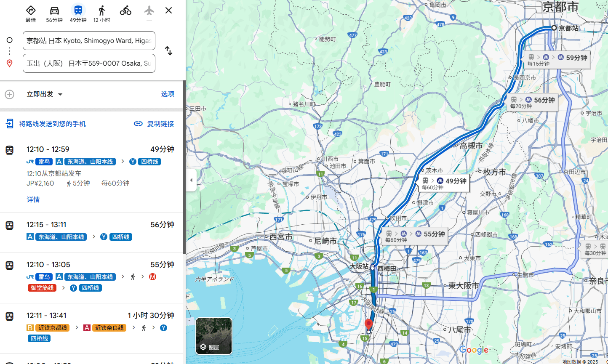This screenshot has height=364, width=608.
Task: Add a destination with the plus icon
Action: click(x=9, y=94)
